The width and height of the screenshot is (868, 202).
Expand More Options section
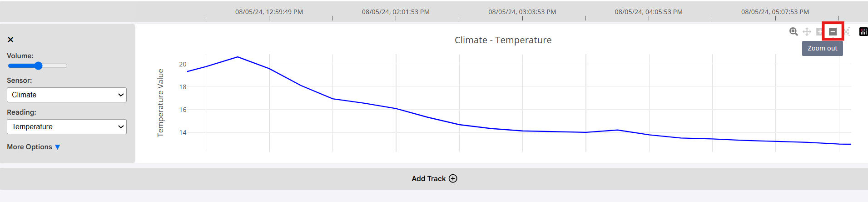click(34, 147)
